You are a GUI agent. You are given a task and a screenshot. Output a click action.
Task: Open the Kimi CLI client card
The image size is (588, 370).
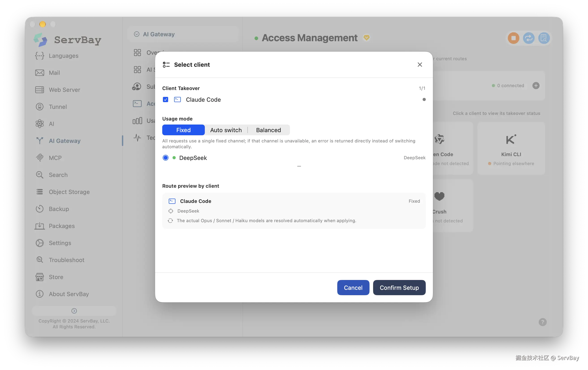511,148
